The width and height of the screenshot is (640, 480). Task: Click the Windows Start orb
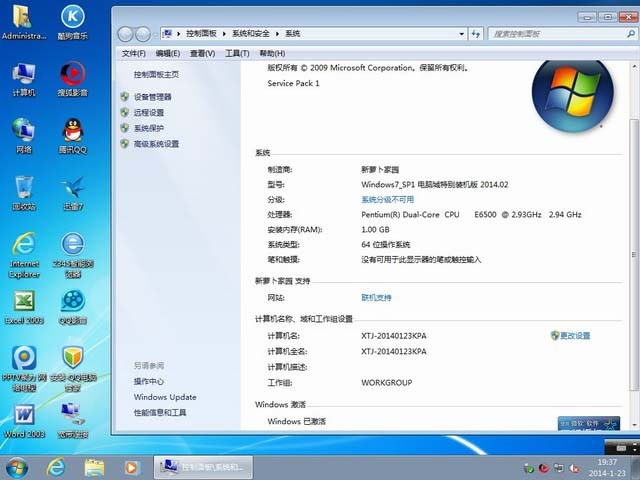click(x=17, y=468)
